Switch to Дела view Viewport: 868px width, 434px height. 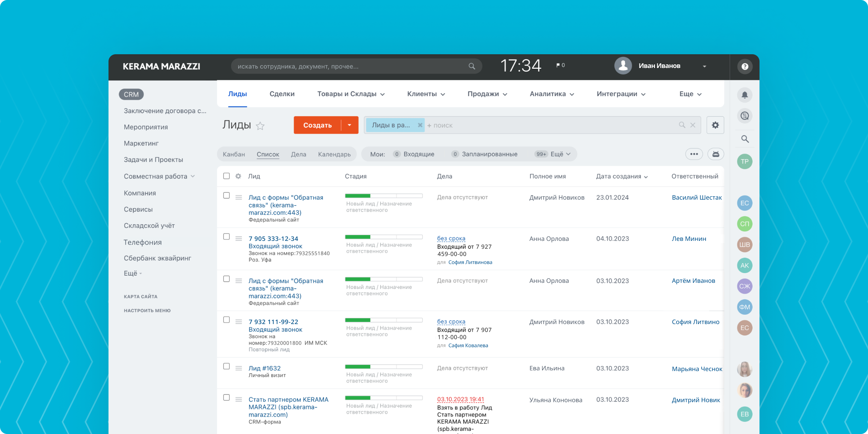point(298,154)
